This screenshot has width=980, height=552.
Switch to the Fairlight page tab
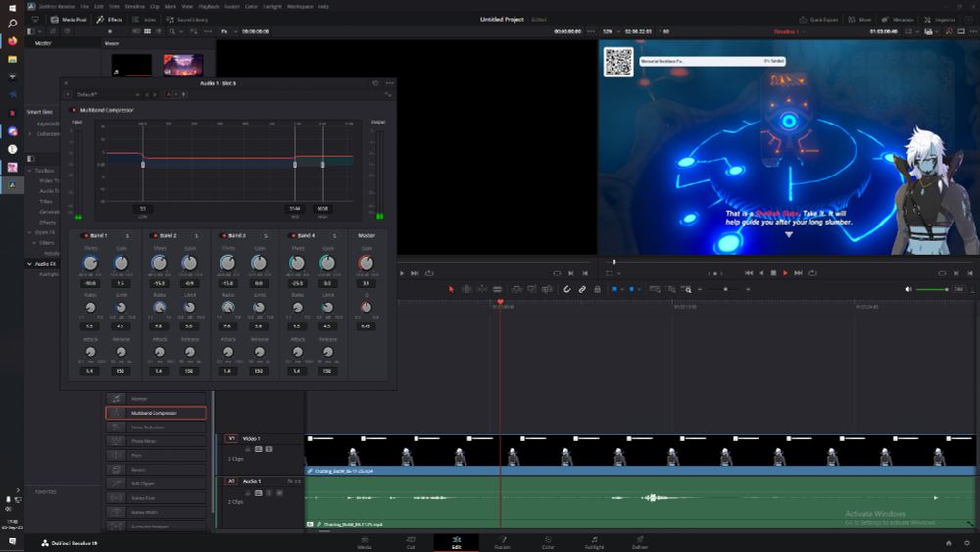[595, 542]
